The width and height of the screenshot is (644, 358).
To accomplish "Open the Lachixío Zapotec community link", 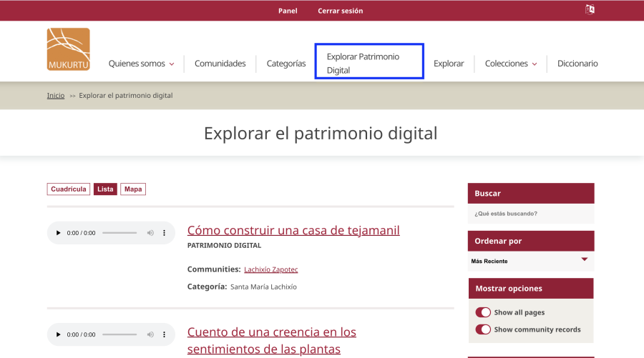I will pos(271,269).
